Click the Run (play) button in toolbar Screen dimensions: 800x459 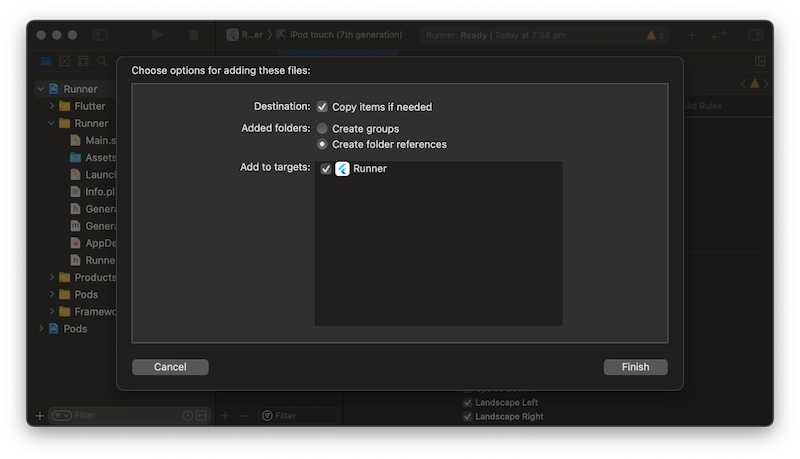point(157,35)
